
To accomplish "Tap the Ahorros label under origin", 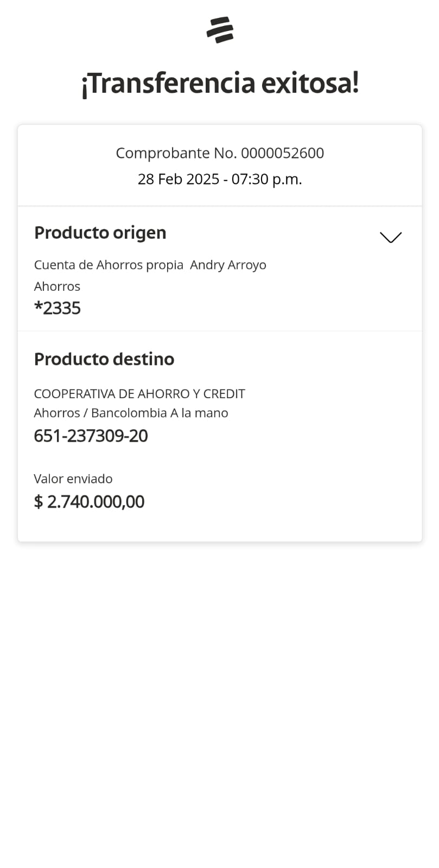I will [x=57, y=286].
